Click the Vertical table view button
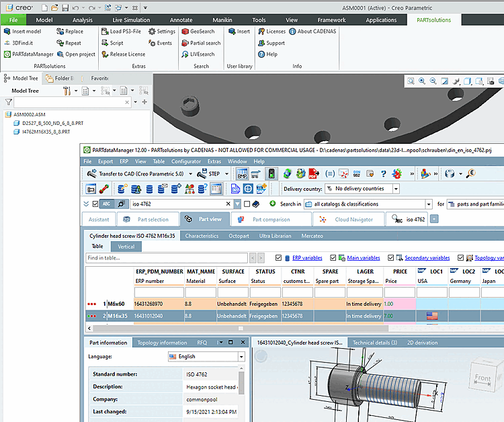This screenshot has height=422, width=504. tap(126, 247)
